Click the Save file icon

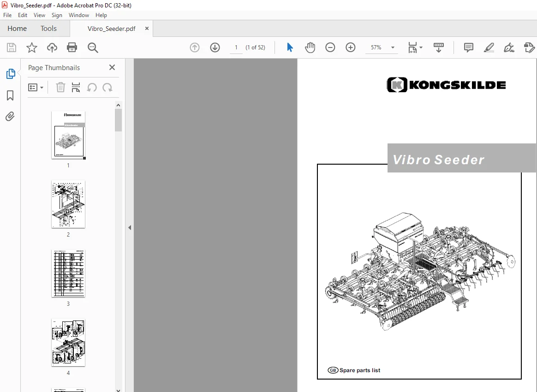[12, 48]
